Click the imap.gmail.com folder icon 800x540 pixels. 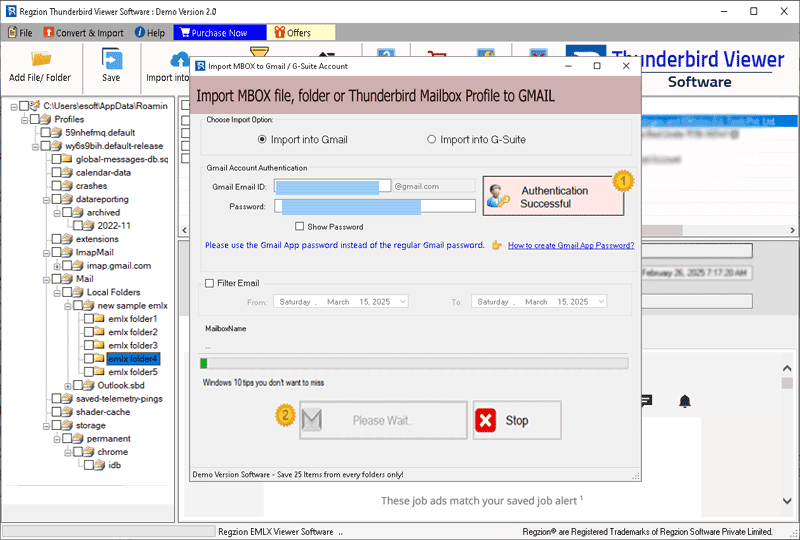click(78, 265)
